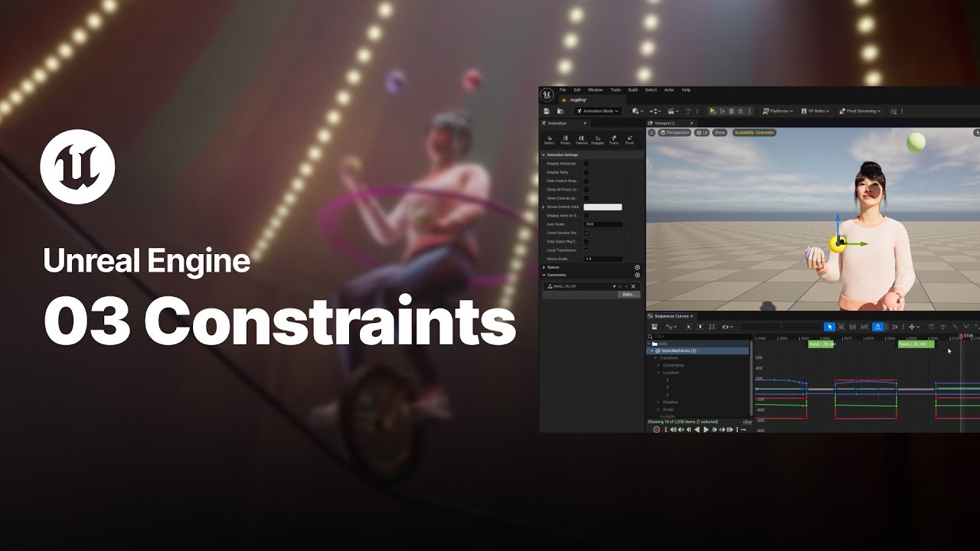Click the add Space plus icon
The image size is (980, 551).
click(637, 267)
